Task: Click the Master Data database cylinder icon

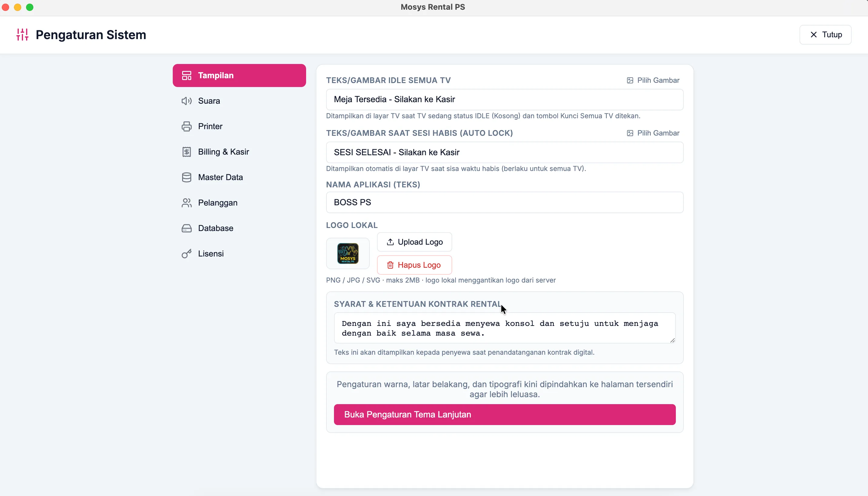Action: [x=187, y=177]
